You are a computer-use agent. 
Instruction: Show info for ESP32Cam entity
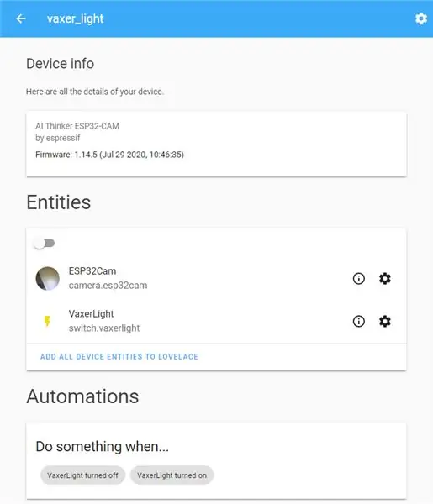(x=359, y=278)
